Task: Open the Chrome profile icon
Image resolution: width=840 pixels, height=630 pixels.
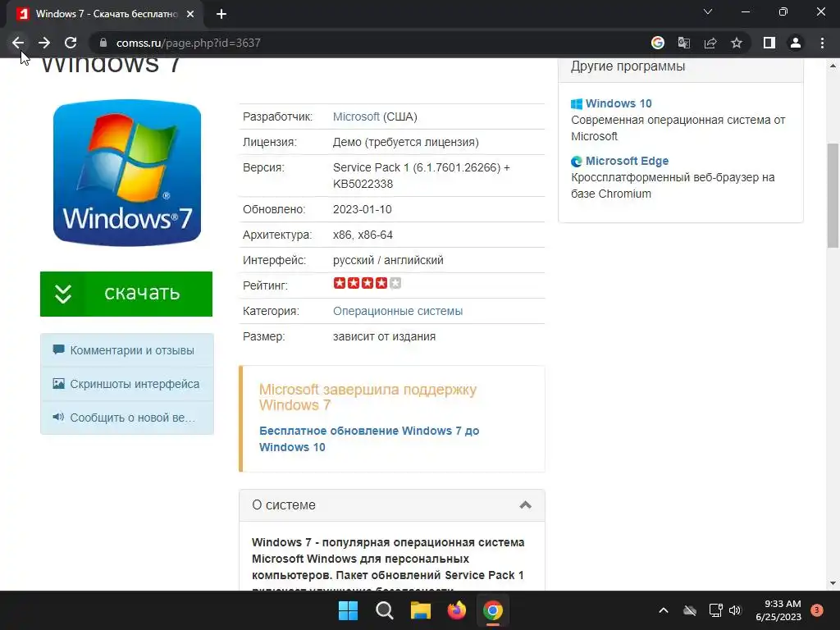Action: click(796, 43)
